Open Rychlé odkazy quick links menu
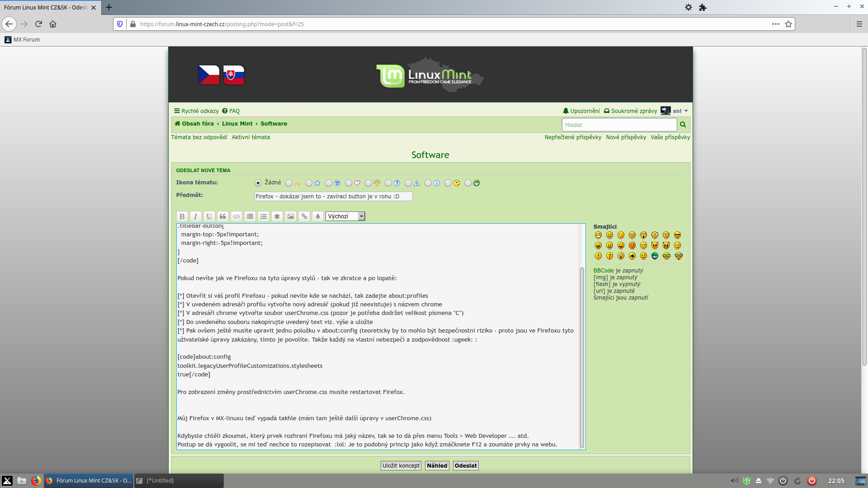Viewport: 868px width, 488px height. click(196, 111)
